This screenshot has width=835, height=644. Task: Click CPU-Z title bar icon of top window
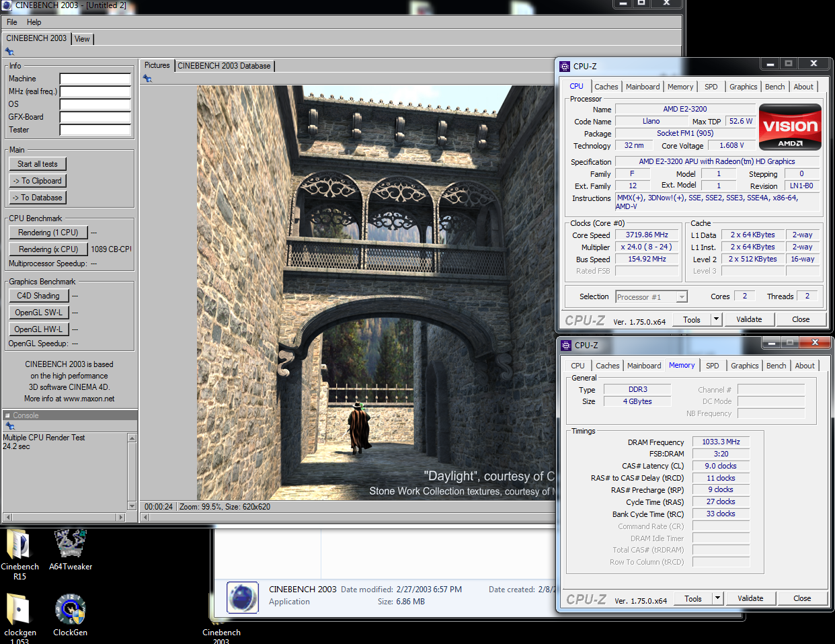[x=565, y=66]
